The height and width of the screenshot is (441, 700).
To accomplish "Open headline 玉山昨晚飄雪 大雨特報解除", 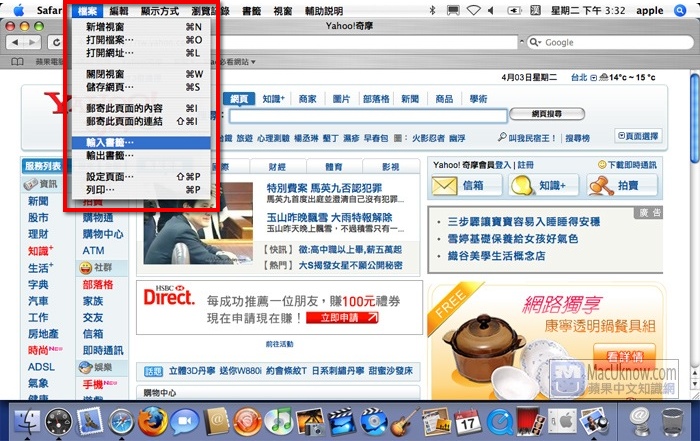I will [329, 217].
